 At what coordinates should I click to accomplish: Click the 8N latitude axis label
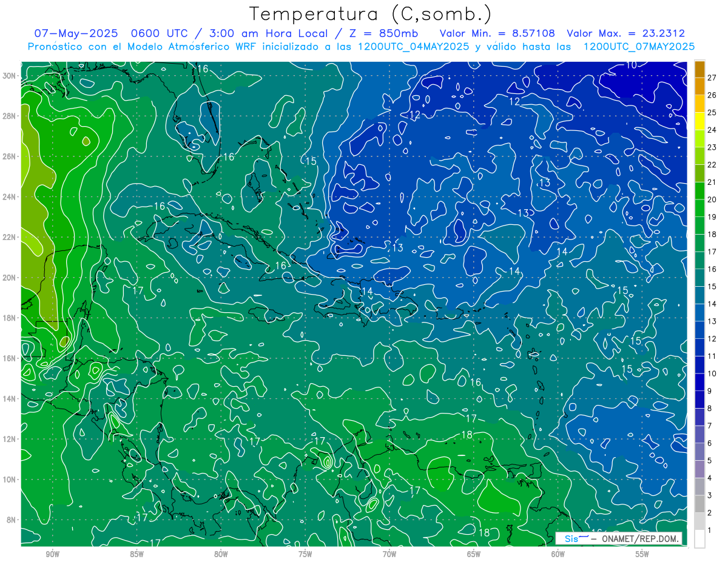12,520
